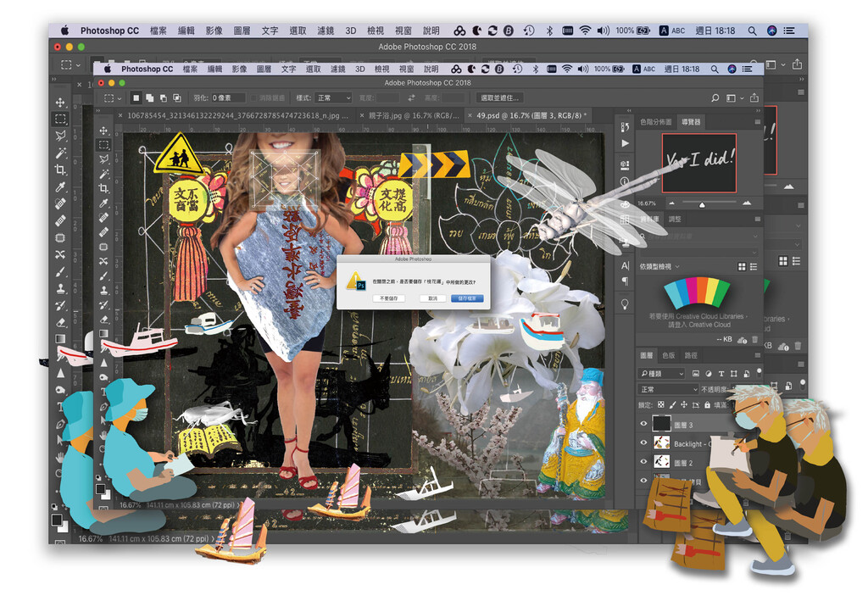868x601 pixels.
Task: Click 不要儲存 button in the dialog
Action: (x=387, y=298)
